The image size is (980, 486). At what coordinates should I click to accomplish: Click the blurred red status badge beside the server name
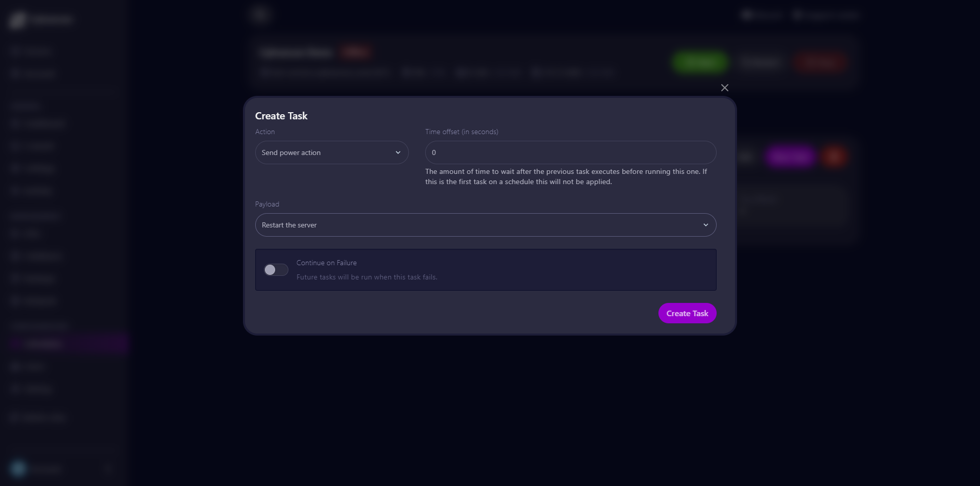[355, 52]
